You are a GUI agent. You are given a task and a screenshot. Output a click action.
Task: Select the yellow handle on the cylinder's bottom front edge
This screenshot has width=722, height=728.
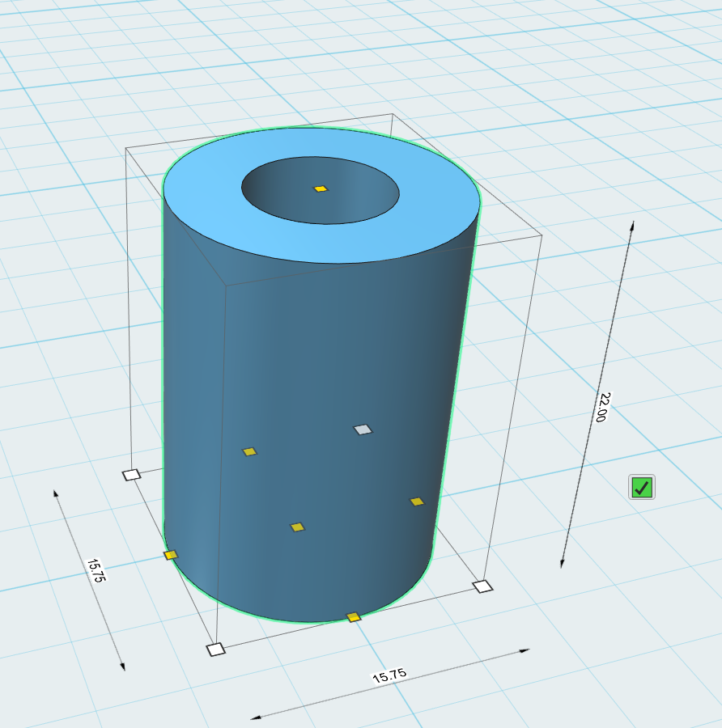click(x=354, y=617)
